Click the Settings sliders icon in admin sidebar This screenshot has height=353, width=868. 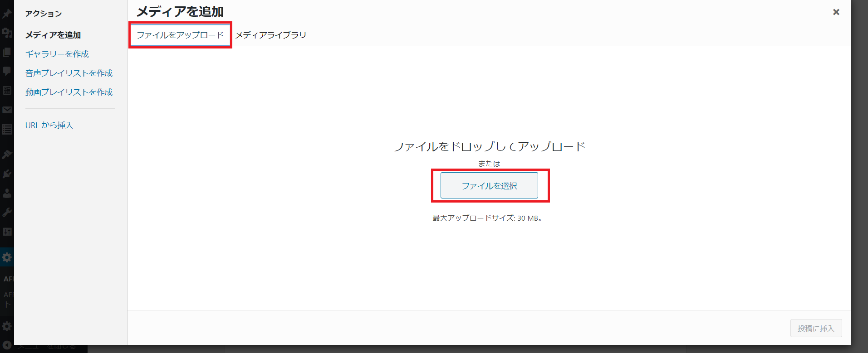[x=7, y=232]
